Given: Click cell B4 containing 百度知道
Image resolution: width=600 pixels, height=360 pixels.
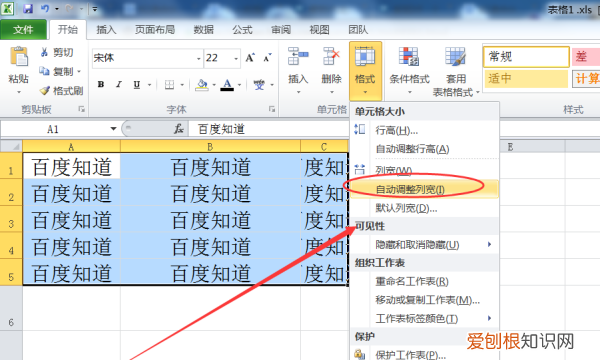Looking at the screenshot, I should click(x=210, y=246).
